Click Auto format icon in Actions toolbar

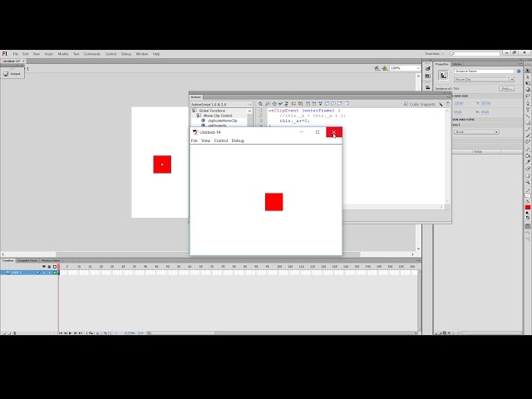click(x=286, y=104)
